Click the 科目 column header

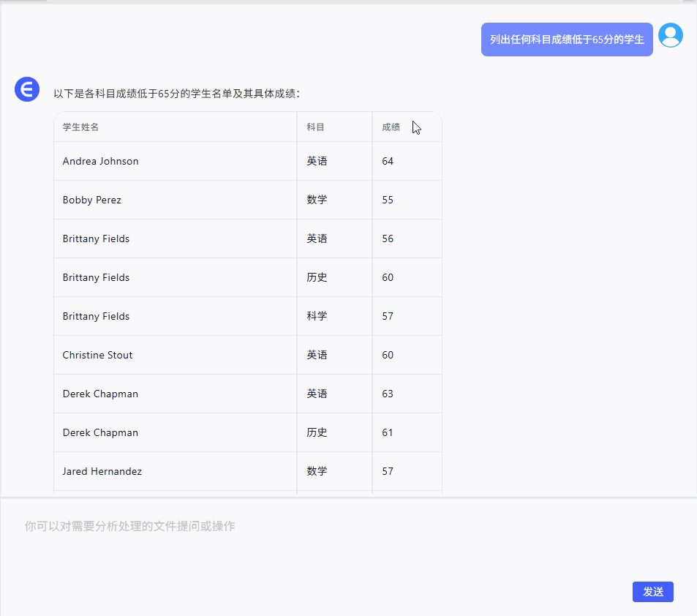[315, 127]
